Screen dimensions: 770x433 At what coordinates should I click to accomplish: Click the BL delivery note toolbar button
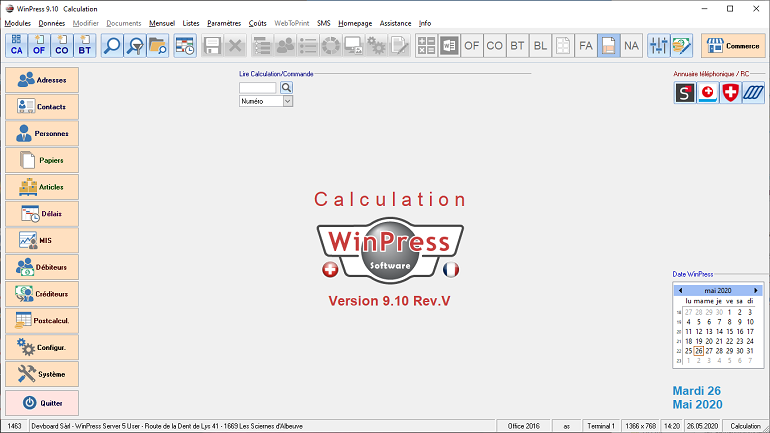[x=540, y=46]
